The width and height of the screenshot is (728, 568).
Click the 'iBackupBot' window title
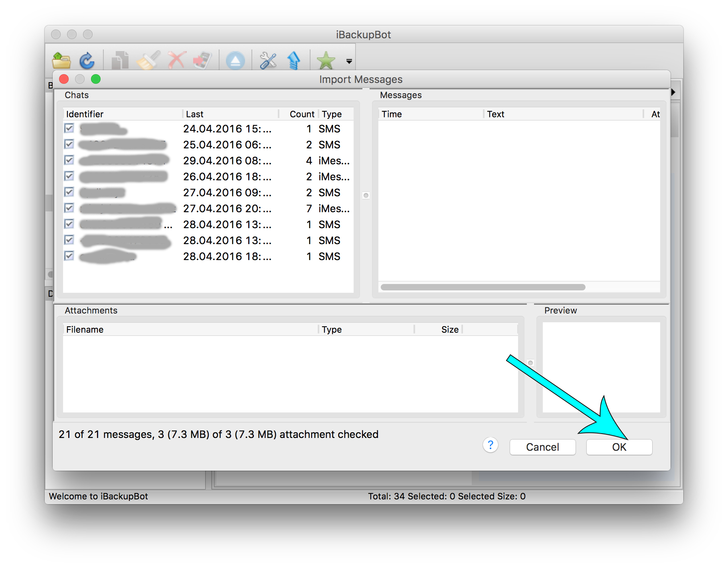click(x=363, y=35)
